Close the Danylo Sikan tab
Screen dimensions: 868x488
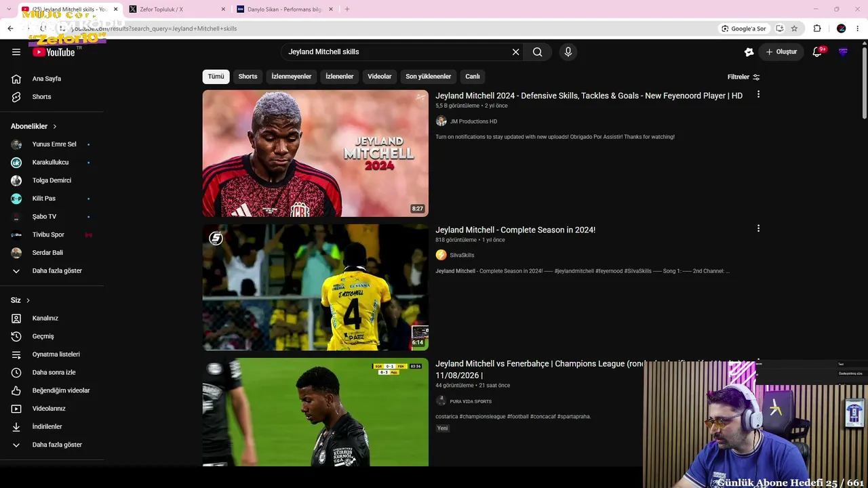pyautogui.click(x=332, y=9)
